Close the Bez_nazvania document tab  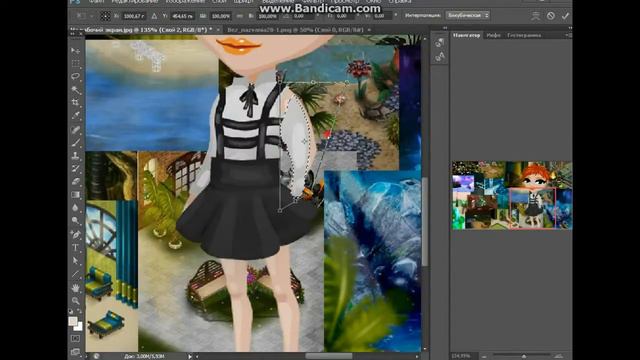point(369,30)
